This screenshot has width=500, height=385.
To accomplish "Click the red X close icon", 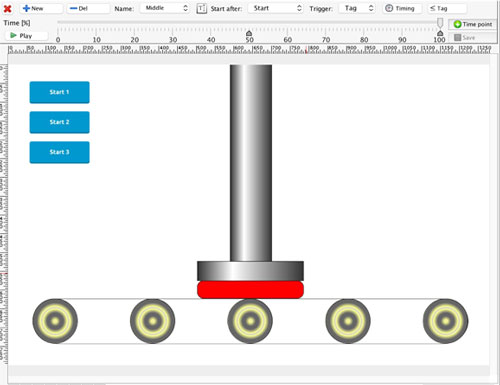I will point(7,8).
